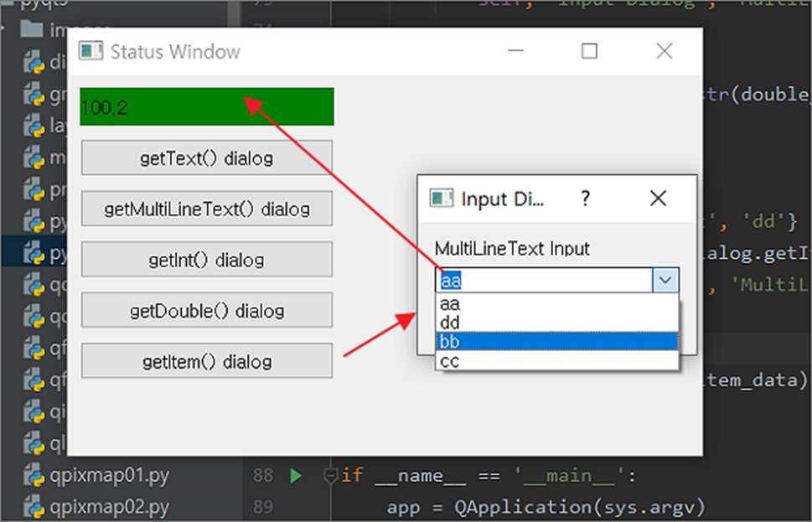Click the Input Dialog help question mark
This screenshot has width=812, height=522.
[x=585, y=199]
